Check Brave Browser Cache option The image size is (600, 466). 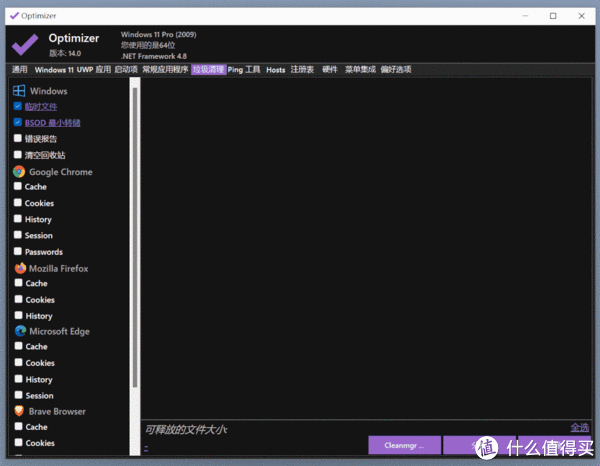(x=18, y=426)
